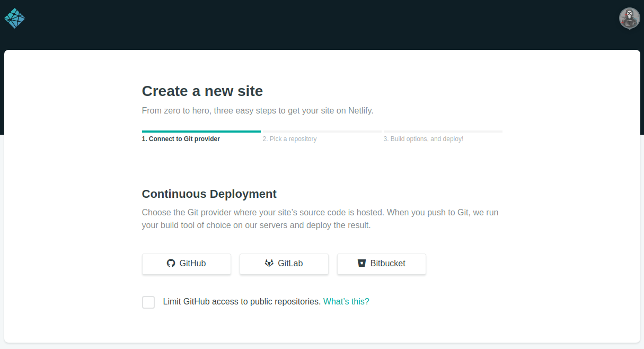Jump to '3. Build options, and deploy!' step

pos(423,139)
